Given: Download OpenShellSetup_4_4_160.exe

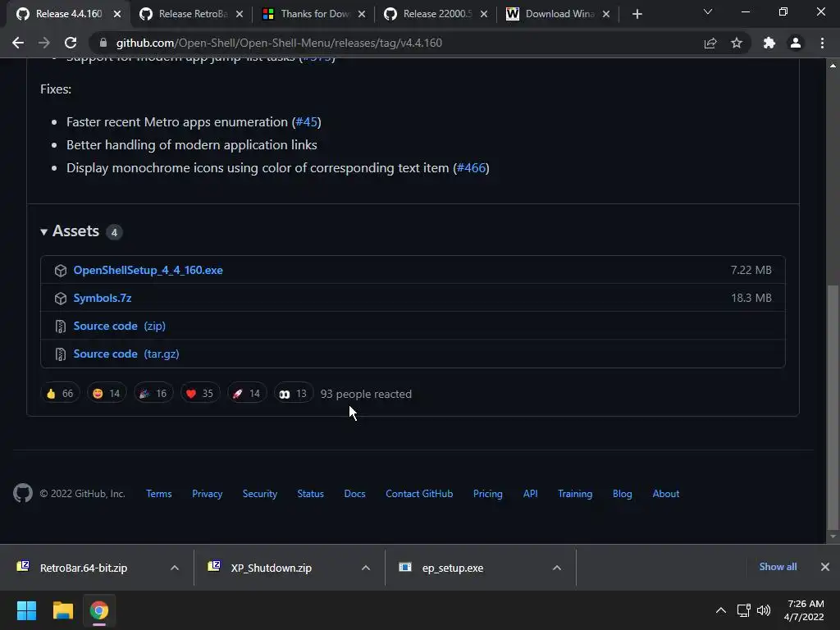Looking at the screenshot, I should tap(148, 270).
